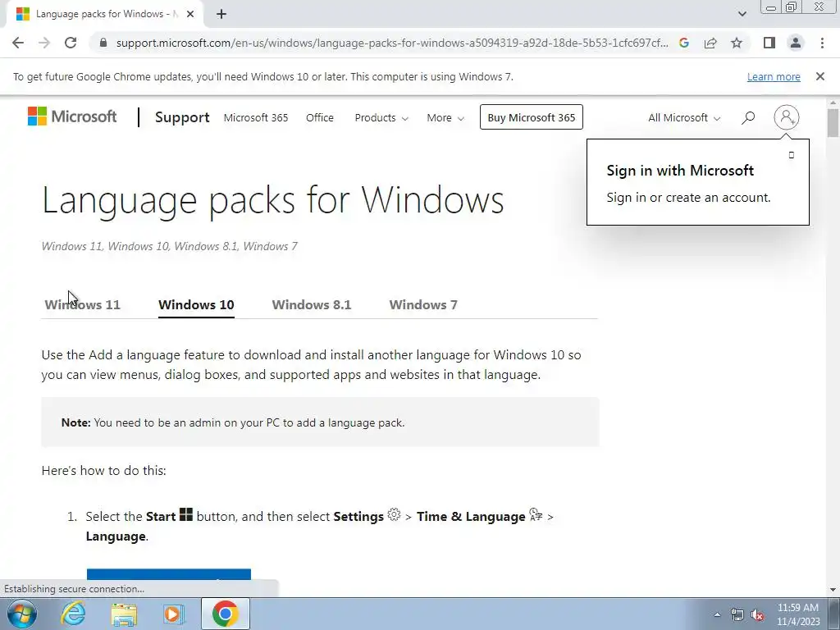Go to Microsoft 365 in the nav bar
Screen dimensions: 840x630
tap(256, 117)
